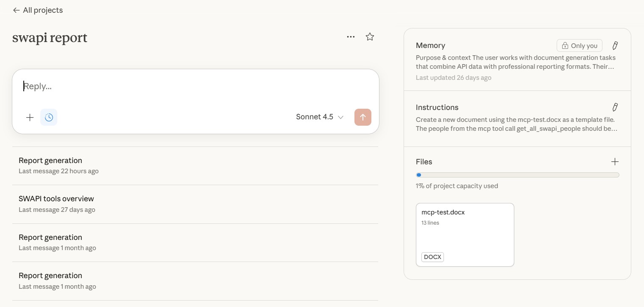The width and height of the screenshot is (644, 307).
Task: Open the most recent Report generation chat
Action: (x=50, y=160)
